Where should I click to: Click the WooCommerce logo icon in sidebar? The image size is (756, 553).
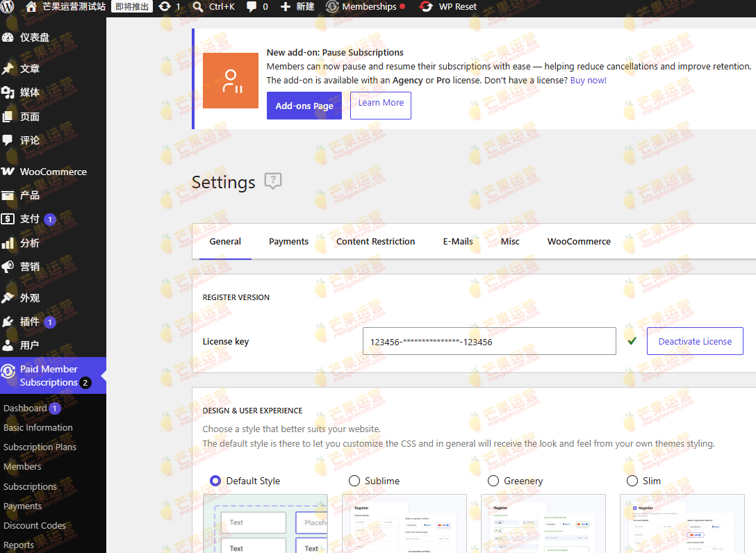(x=8, y=171)
